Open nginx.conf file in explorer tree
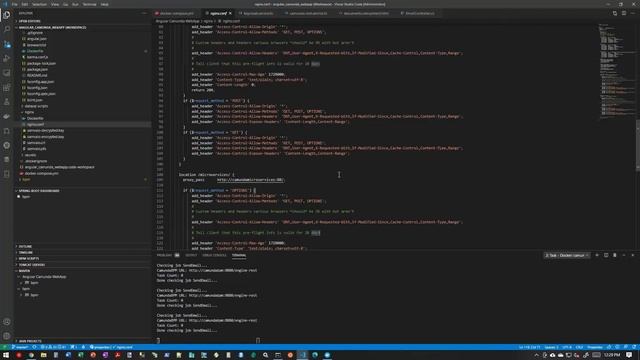Screen dimensions: 640x360 tap(36, 124)
